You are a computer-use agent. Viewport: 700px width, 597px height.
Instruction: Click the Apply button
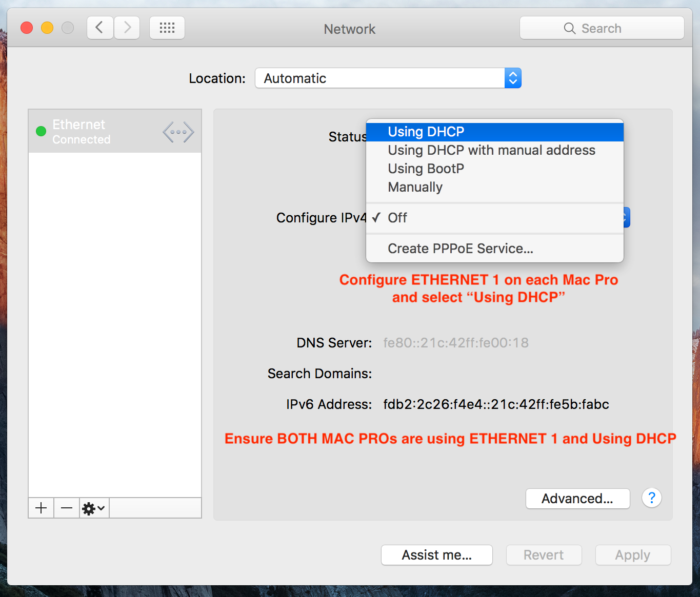633,555
